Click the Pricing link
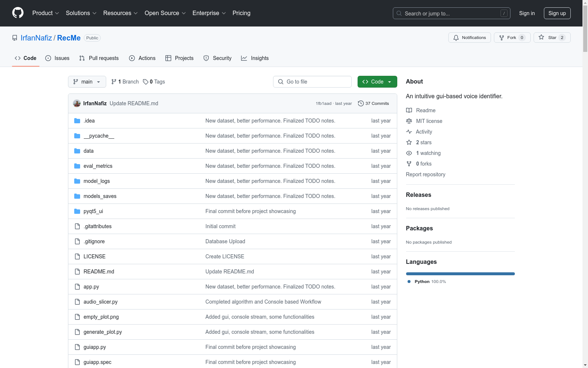Image resolution: width=588 pixels, height=368 pixels. point(241,13)
